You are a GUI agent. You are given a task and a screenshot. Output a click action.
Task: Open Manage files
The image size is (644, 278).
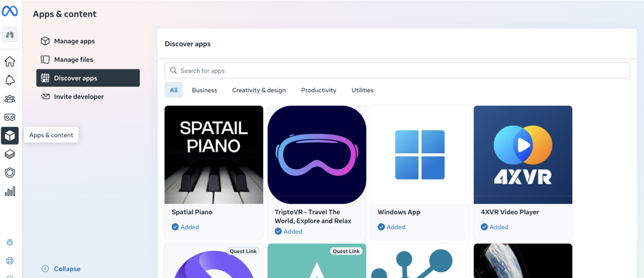88,60
